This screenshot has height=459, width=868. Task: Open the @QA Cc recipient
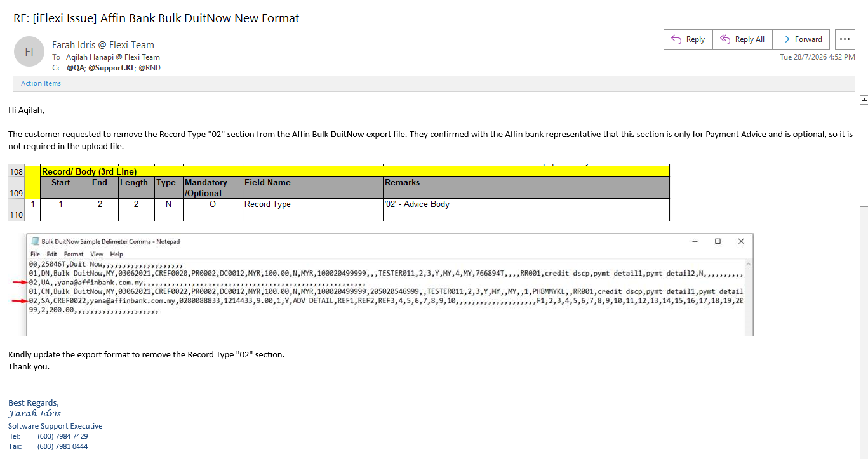pos(76,67)
